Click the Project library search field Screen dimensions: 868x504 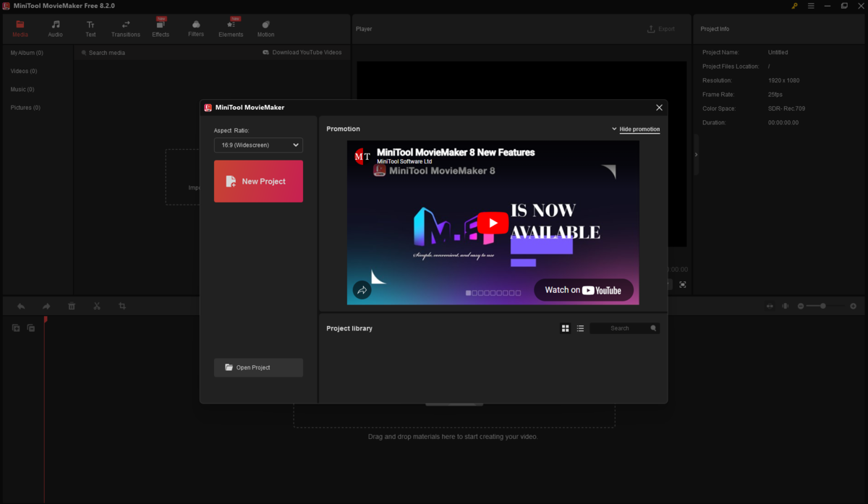(x=619, y=328)
